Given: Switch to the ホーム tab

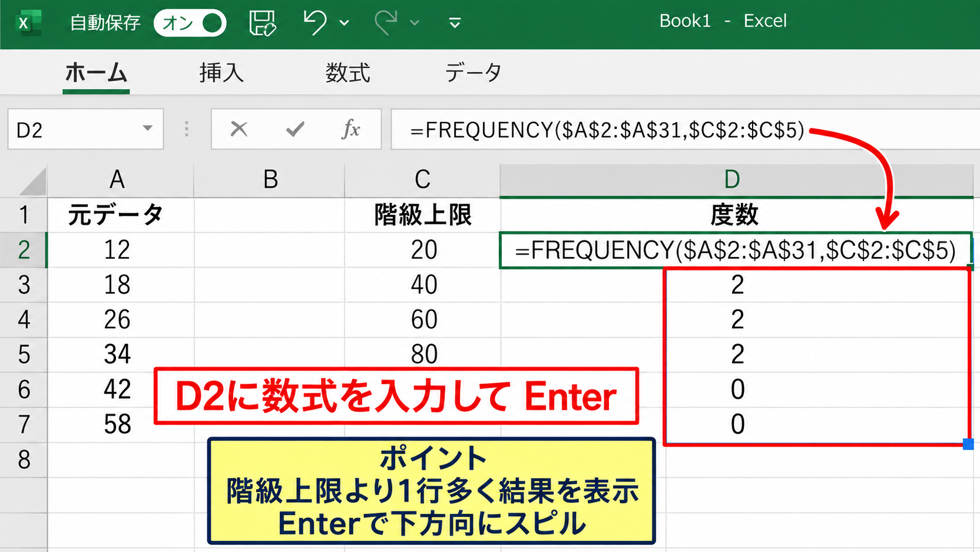Looking at the screenshot, I should coord(96,73).
